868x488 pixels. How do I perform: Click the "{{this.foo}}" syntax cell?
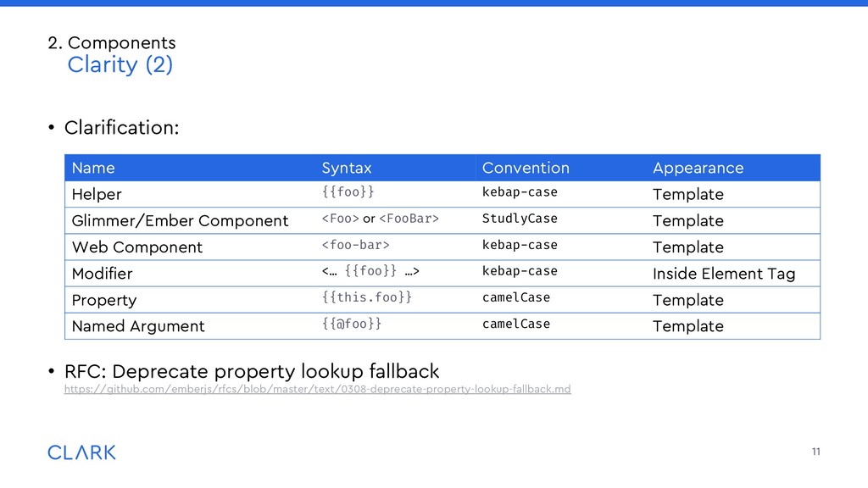click(367, 297)
